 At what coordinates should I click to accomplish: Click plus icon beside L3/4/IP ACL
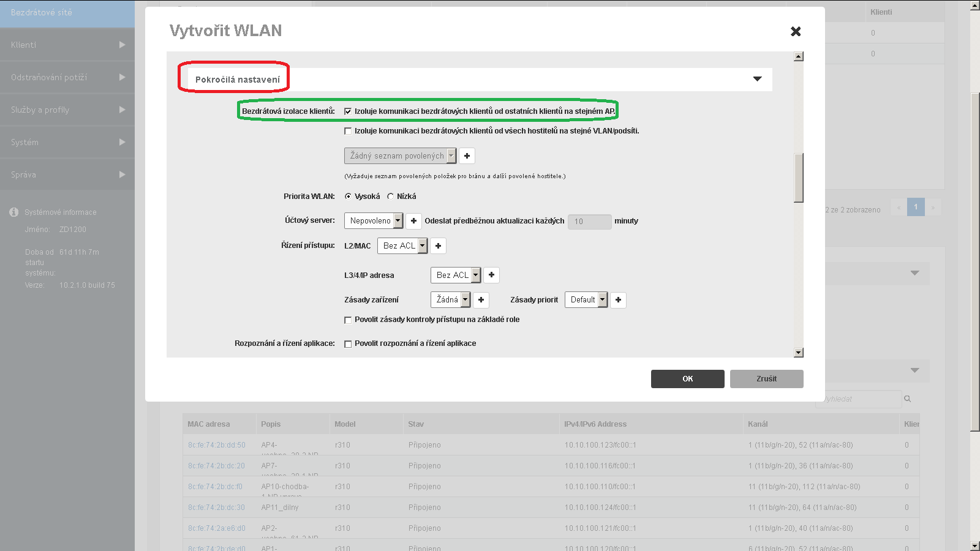pyautogui.click(x=491, y=275)
